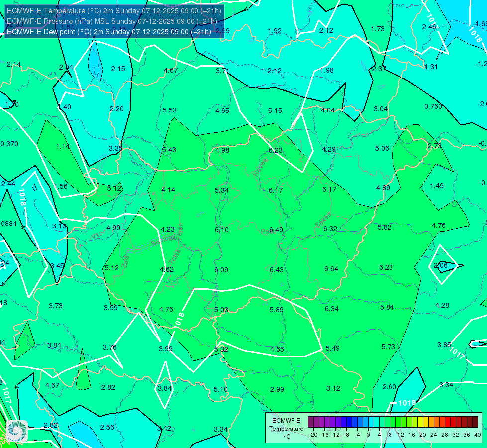Screen dimensions: 487x448
Task: Click the 5.34 temperature value
Action: point(222,190)
